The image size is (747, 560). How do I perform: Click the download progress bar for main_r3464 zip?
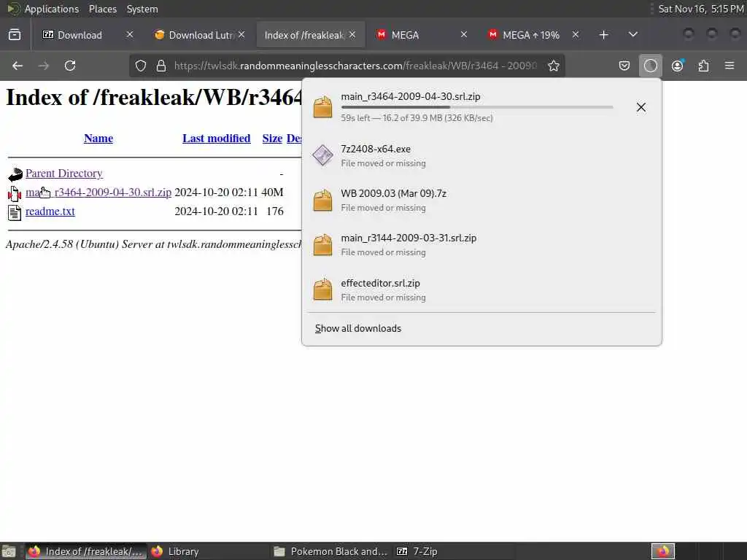(477, 107)
